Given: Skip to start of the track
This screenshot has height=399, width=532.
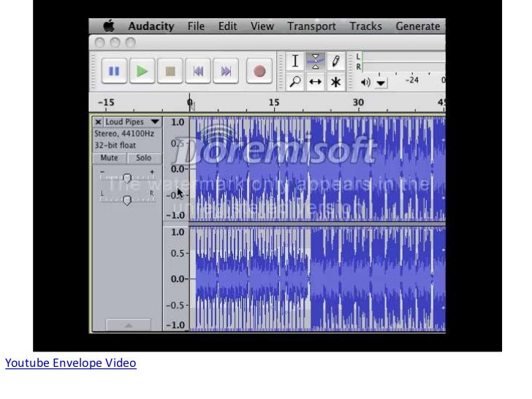Looking at the screenshot, I should (x=198, y=71).
